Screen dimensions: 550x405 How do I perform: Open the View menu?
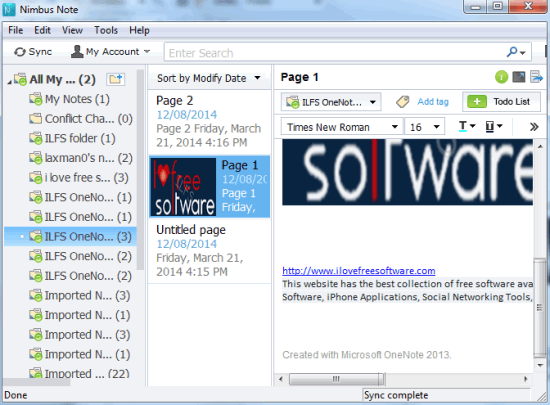pyautogui.click(x=72, y=30)
